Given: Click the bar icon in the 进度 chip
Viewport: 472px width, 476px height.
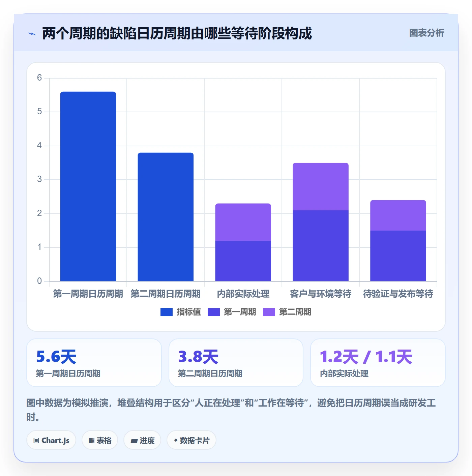Looking at the screenshot, I should coord(134,441).
